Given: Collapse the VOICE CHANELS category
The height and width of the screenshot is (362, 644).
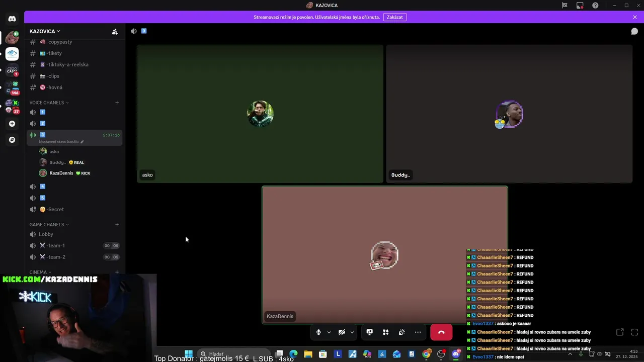Looking at the screenshot, I should [x=49, y=103].
